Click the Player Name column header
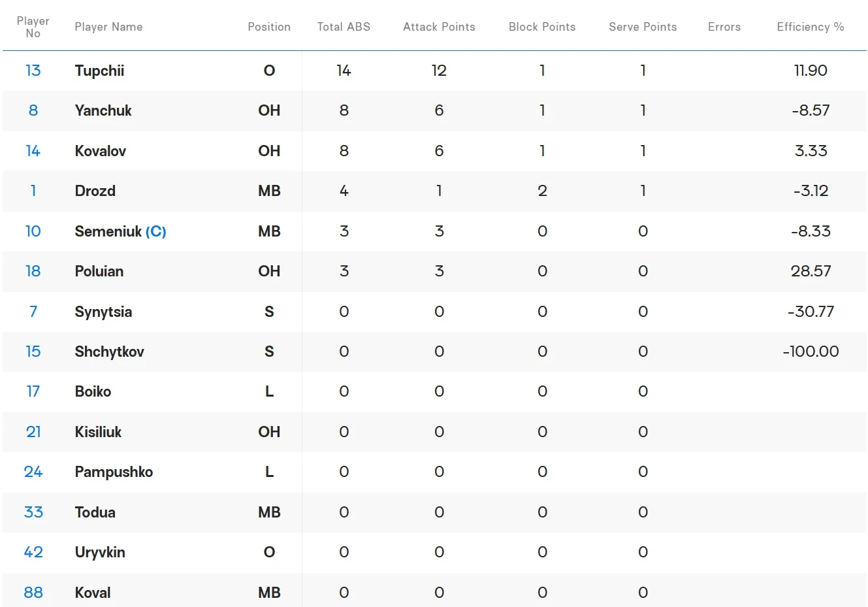The image size is (868, 607). tap(108, 27)
